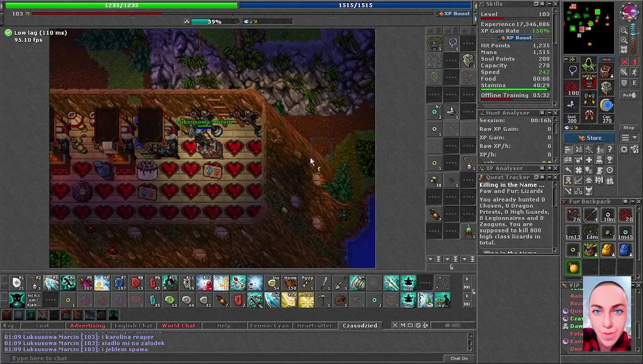Toggle the PvP mode button

pos(629,95)
